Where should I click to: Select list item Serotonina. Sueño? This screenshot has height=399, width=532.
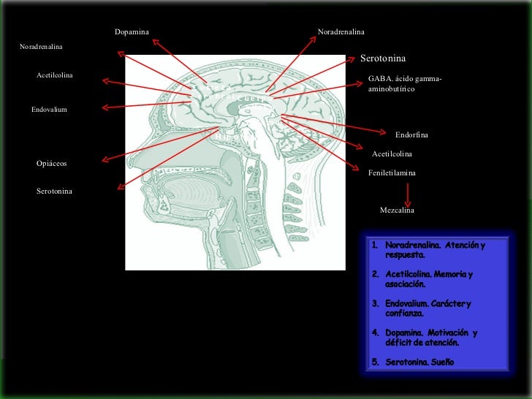click(413, 362)
